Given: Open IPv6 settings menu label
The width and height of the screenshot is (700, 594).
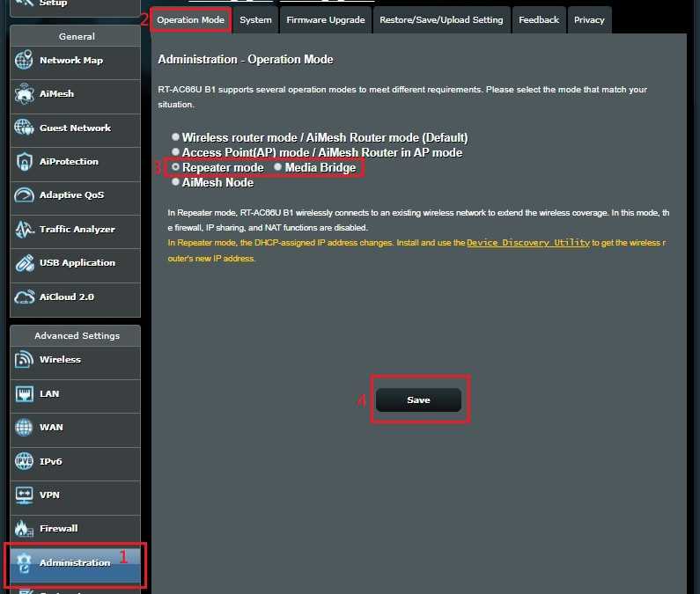Looking at the screenshot, I should pyautogui.click(x=51, y=461).
